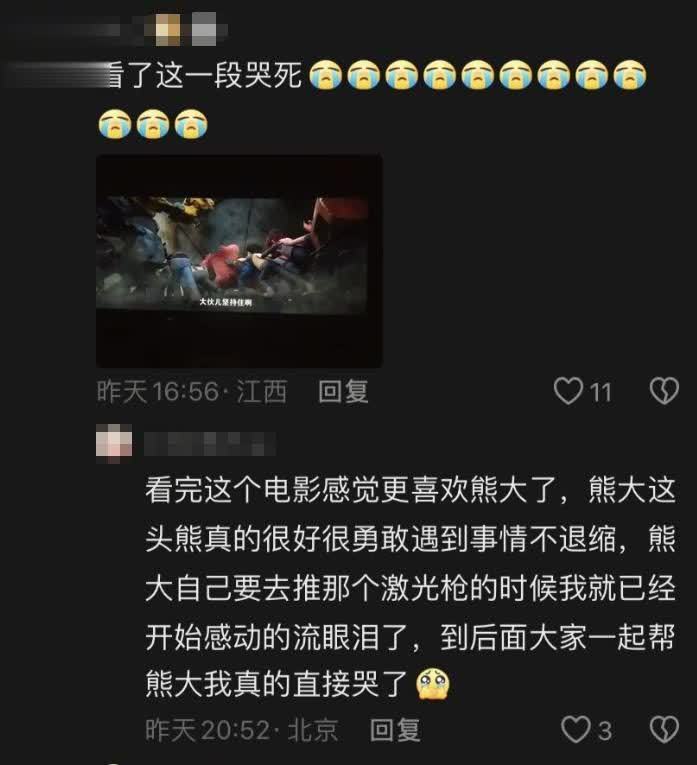Image resolution: width=697 pixels, height=765 pixels.
Task: Like the Beijing comment with heart icon
Action: point(576,729)
